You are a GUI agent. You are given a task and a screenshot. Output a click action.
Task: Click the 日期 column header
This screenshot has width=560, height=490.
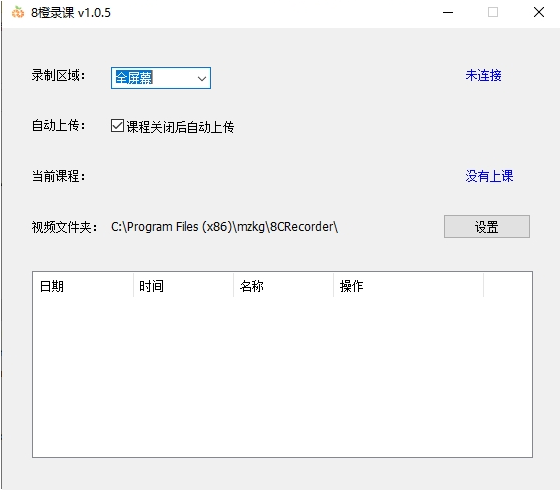coord(83,286)
